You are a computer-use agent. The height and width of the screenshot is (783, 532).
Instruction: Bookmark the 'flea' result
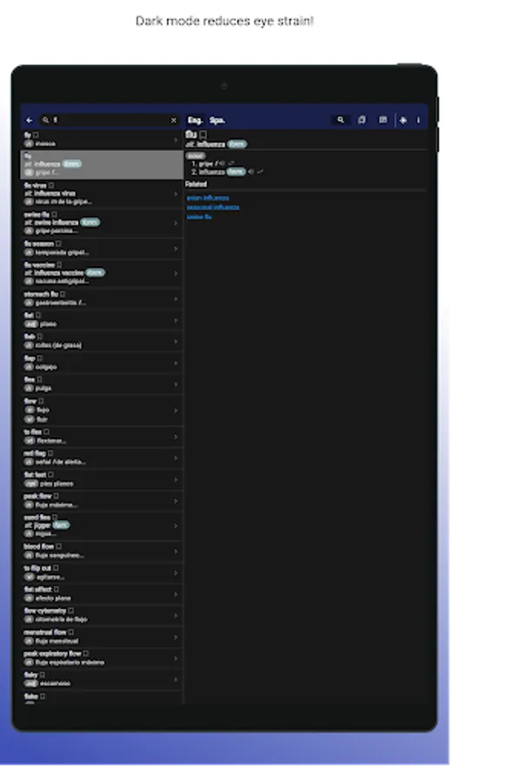39,379
